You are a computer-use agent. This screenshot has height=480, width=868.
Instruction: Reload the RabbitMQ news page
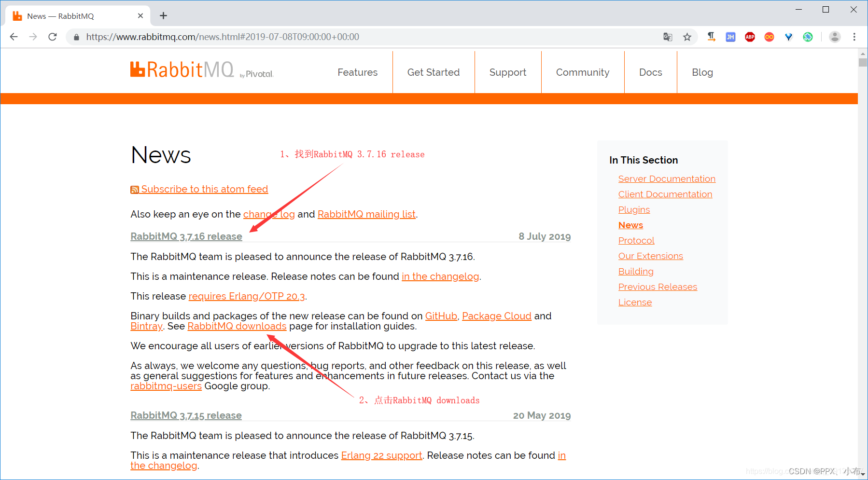53,37
